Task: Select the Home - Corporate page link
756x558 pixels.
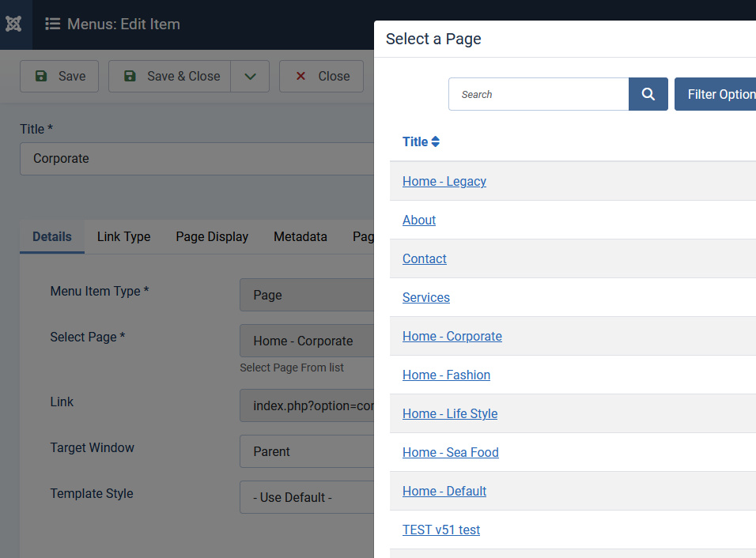Action: 452,336
